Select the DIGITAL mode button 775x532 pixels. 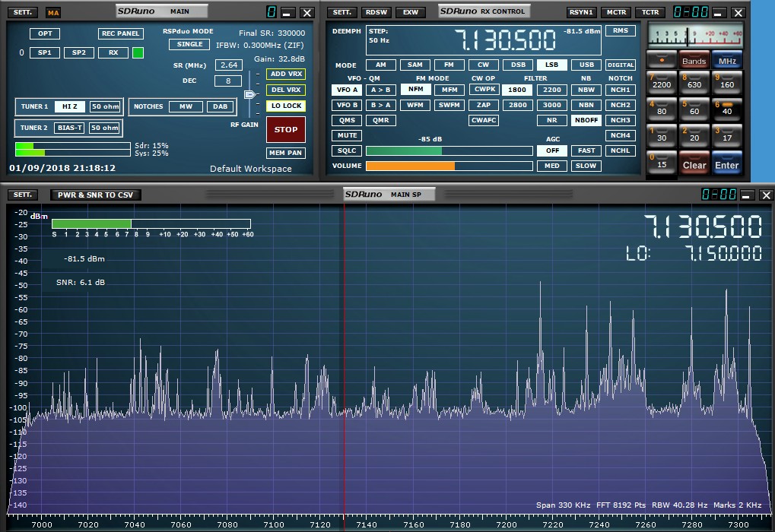pos(621,65)
